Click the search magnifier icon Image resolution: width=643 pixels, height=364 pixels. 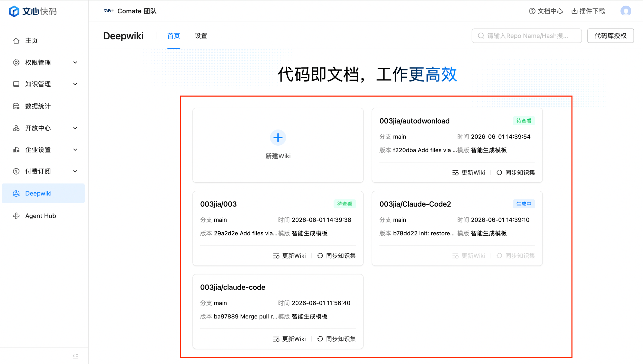point(481,36)
